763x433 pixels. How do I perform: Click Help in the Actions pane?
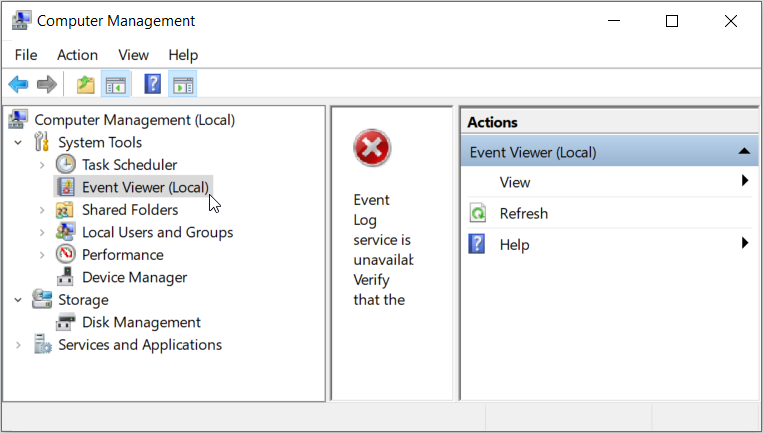point(514,244)
